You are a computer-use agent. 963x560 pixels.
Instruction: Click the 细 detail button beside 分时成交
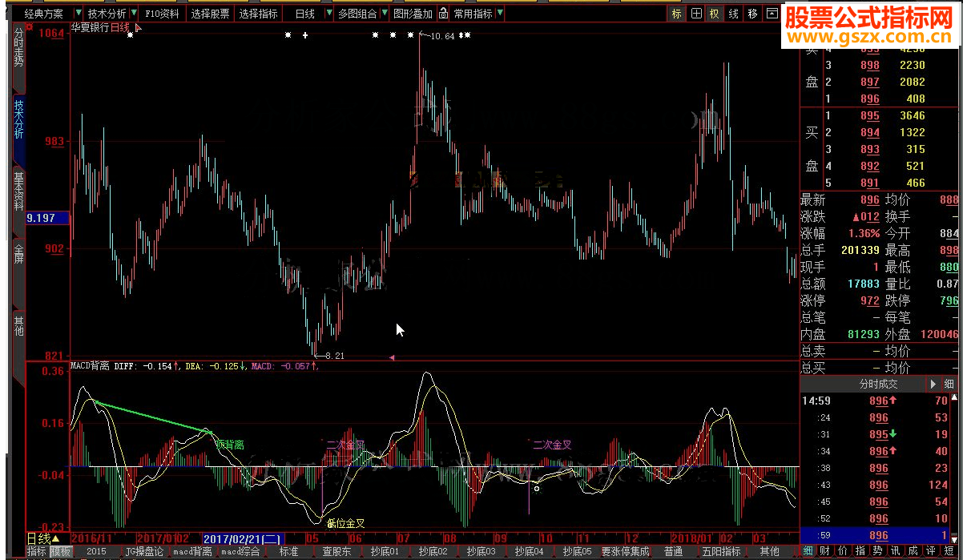tap(949, 384)
